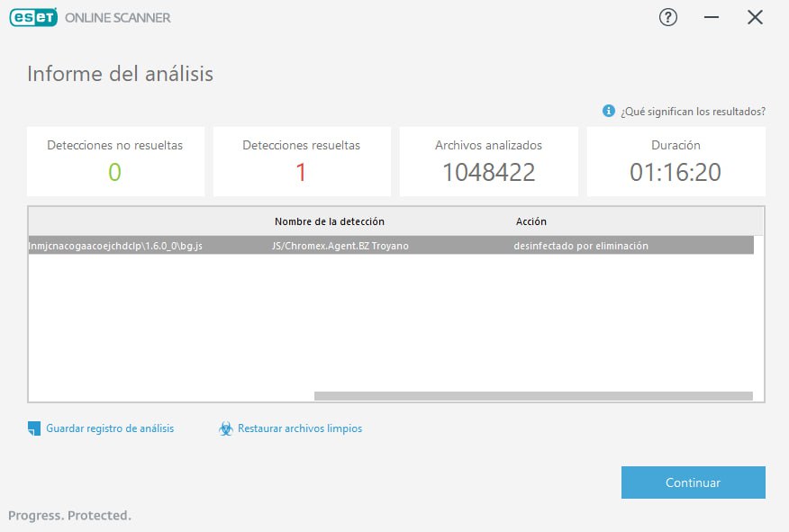
Task: Click the 'Archivos analizados' card
Action: (x=488, y=161)
